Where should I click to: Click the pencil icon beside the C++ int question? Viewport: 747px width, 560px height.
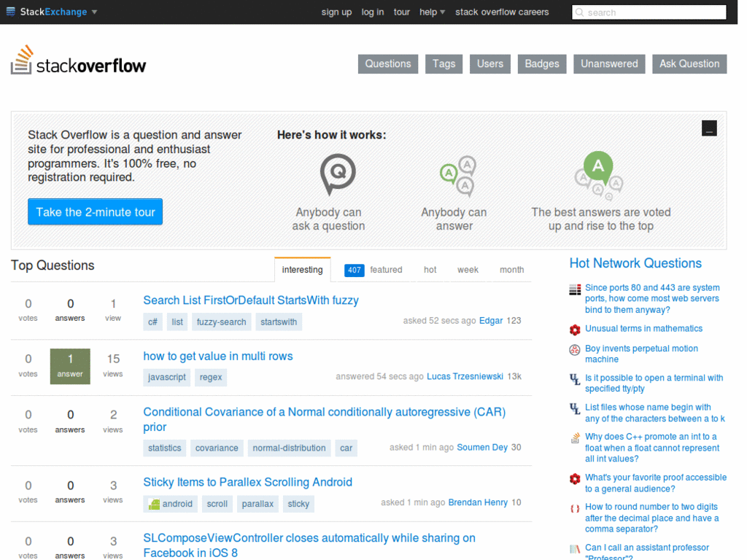[574, 437]
